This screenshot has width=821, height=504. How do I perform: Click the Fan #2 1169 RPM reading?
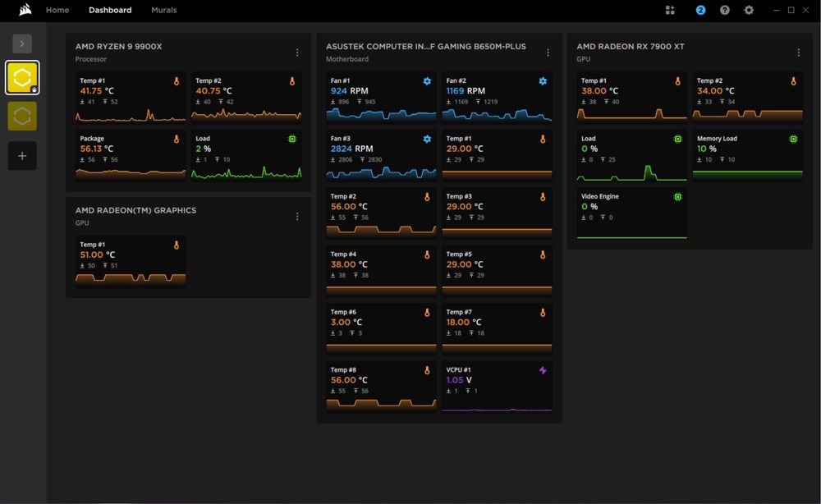coord(466,91)
